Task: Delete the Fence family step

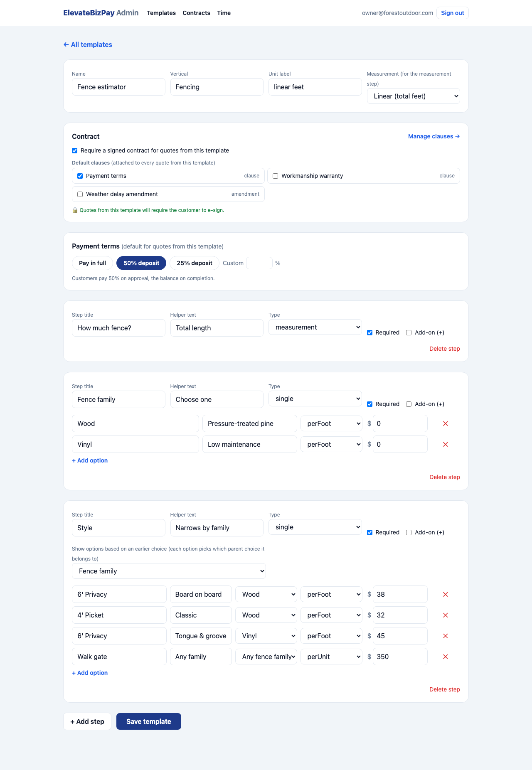Action: point(444,477)
